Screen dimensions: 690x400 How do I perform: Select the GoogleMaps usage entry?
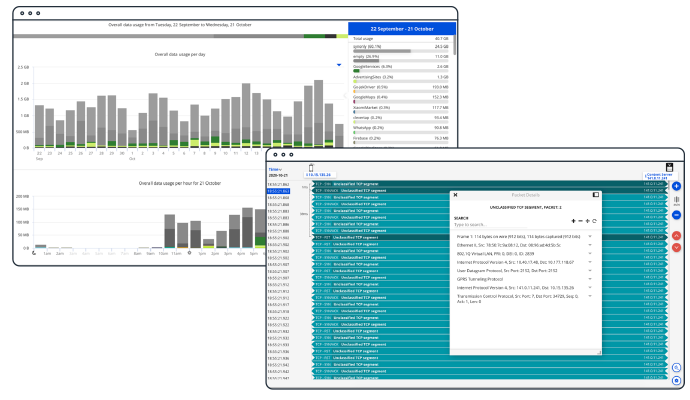tap(400, 99)
